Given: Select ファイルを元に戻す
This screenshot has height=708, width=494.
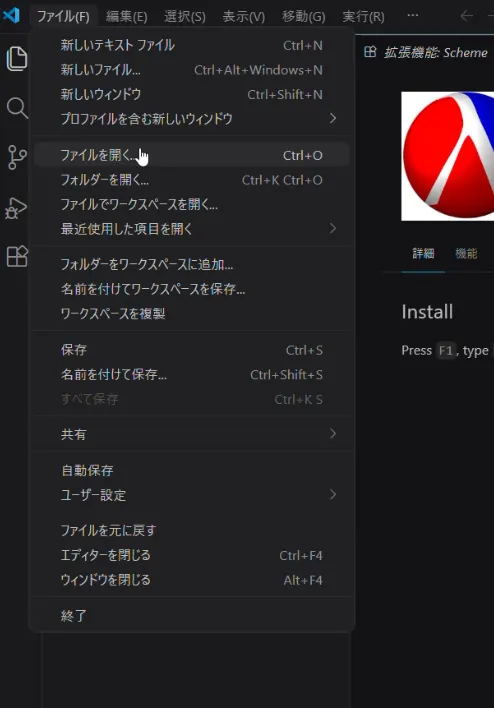Looking at the screenshot, I should [191, 530].
